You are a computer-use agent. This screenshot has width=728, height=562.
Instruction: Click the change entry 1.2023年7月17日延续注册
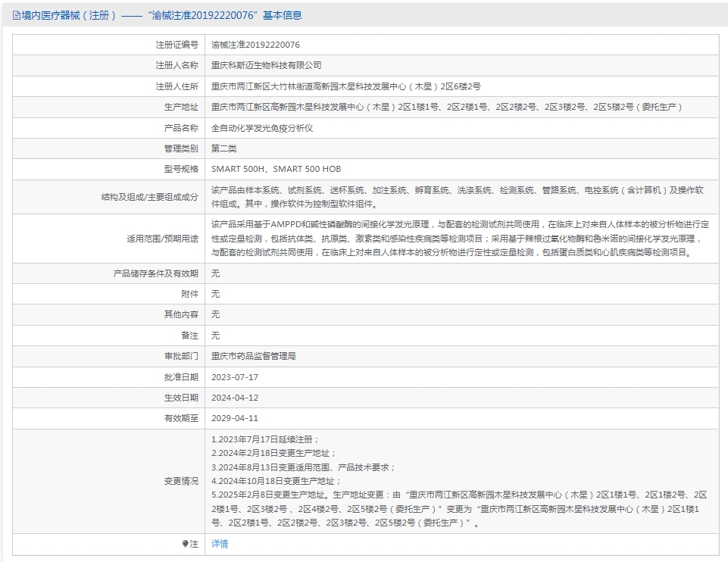pyautogui.click(x=265, y=439)
